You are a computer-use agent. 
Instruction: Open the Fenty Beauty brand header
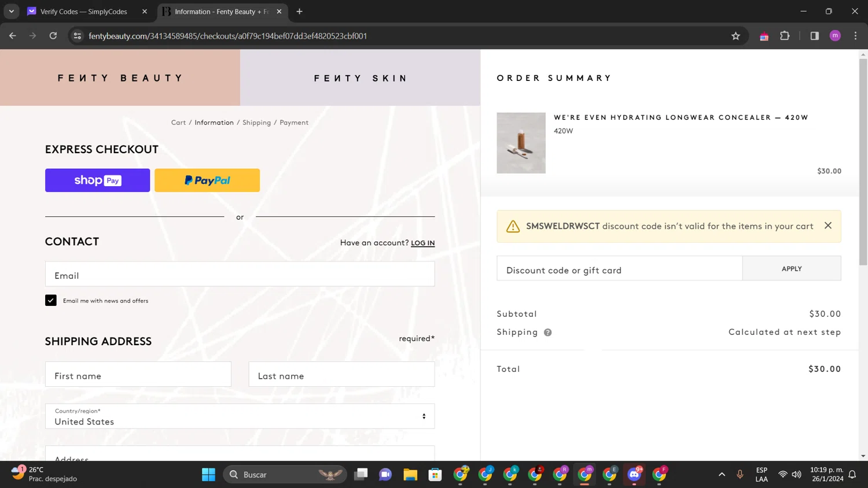(120, 77)
